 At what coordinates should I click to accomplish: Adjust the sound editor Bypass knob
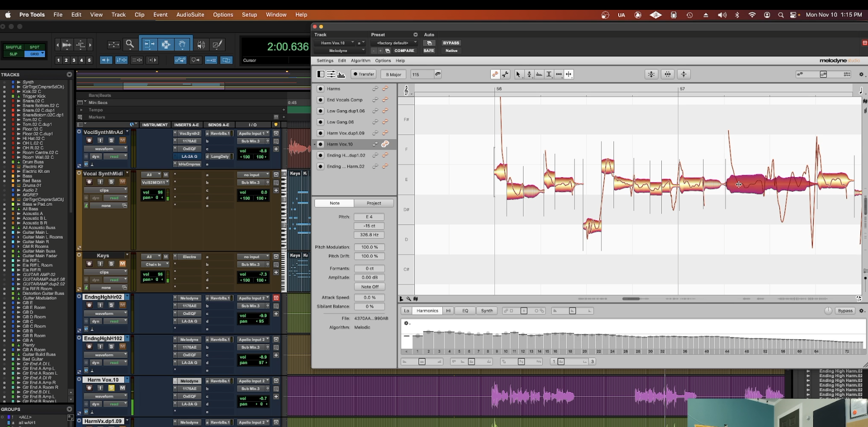[828, 311]
